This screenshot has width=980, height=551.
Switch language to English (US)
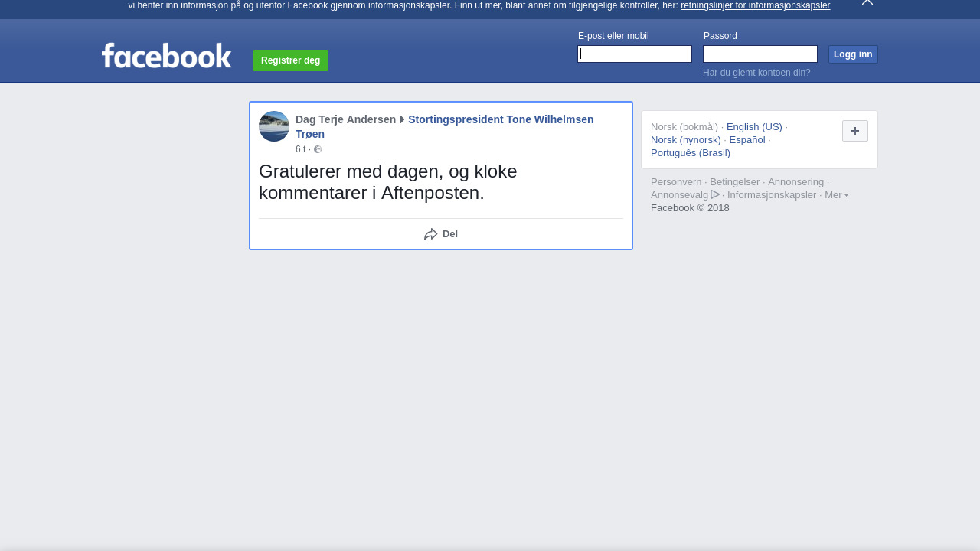coord(754,127)
